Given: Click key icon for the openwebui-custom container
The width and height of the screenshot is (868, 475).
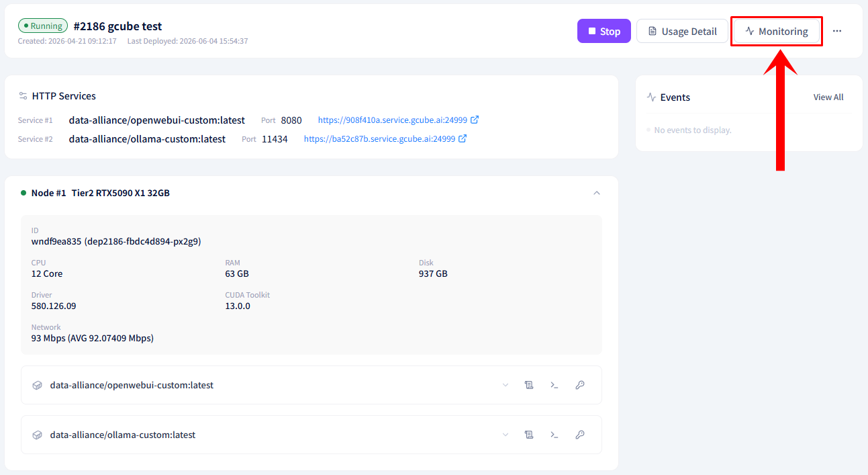Looking at the screenshot, I should point(580,385).
